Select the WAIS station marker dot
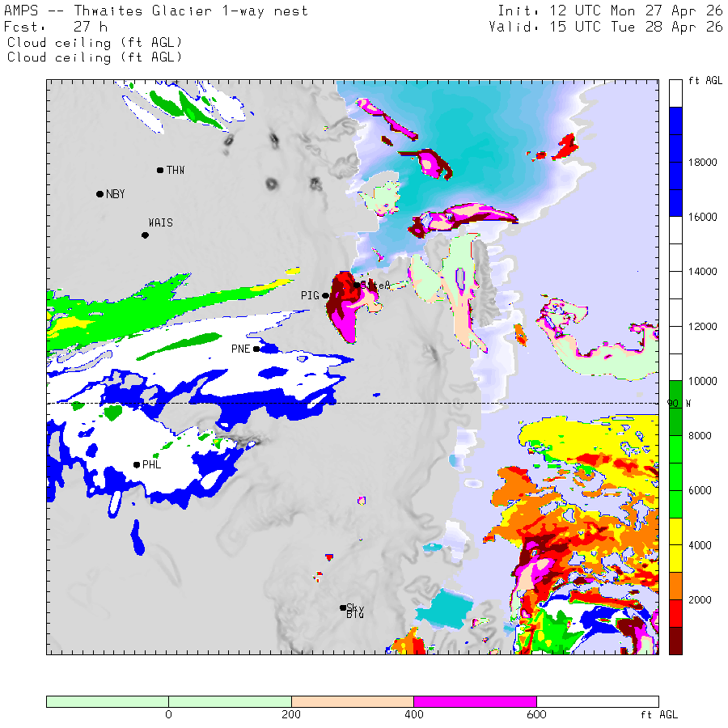 (145, 235)
